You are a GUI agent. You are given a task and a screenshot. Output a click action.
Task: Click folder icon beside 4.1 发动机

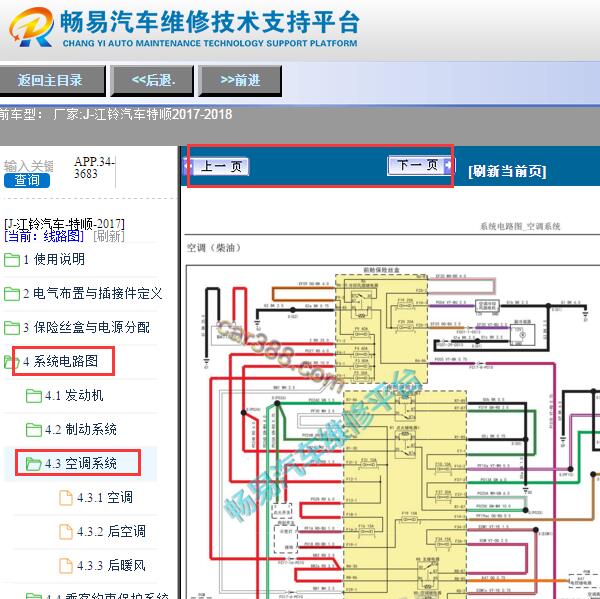pyautogui.click(x=34, y=396)
